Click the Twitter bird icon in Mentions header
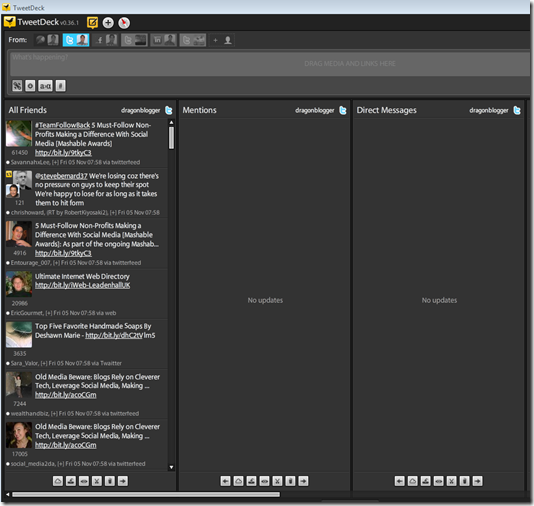534x506 pixels. pos(343,110)
